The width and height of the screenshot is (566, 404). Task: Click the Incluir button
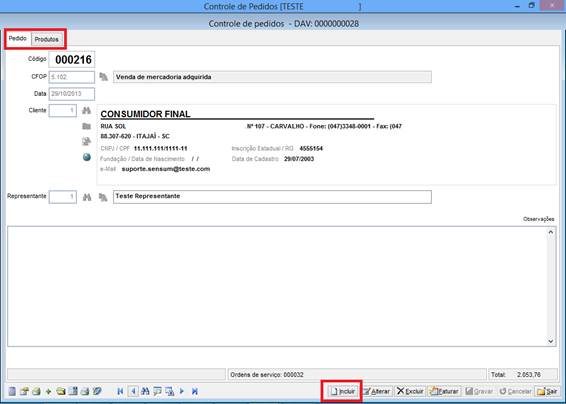pyautogui.click(x=343, y=391)
